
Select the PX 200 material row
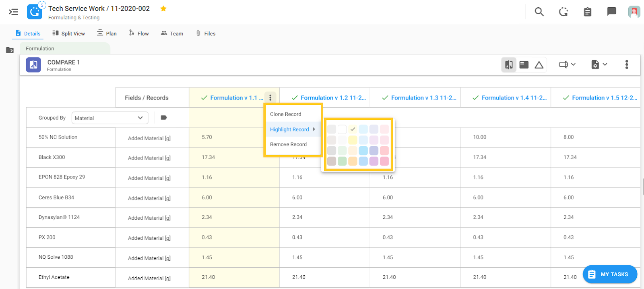(71, 237)
